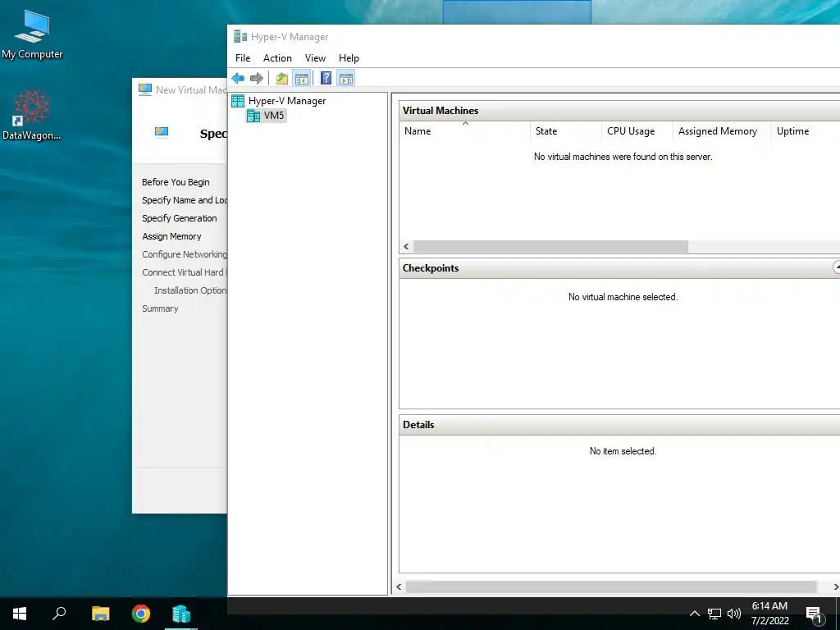Click Hyper-V Manager title bar icon

[240, 36]
